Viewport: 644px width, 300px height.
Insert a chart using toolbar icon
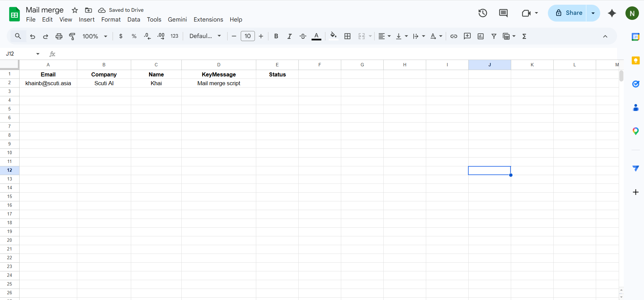click(480, 36)
